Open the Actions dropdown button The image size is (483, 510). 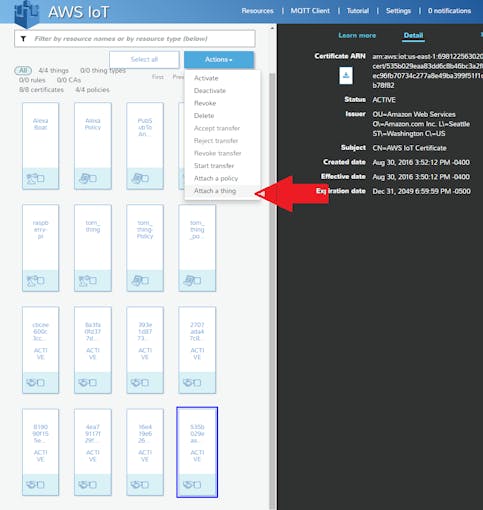pos(219,60)
